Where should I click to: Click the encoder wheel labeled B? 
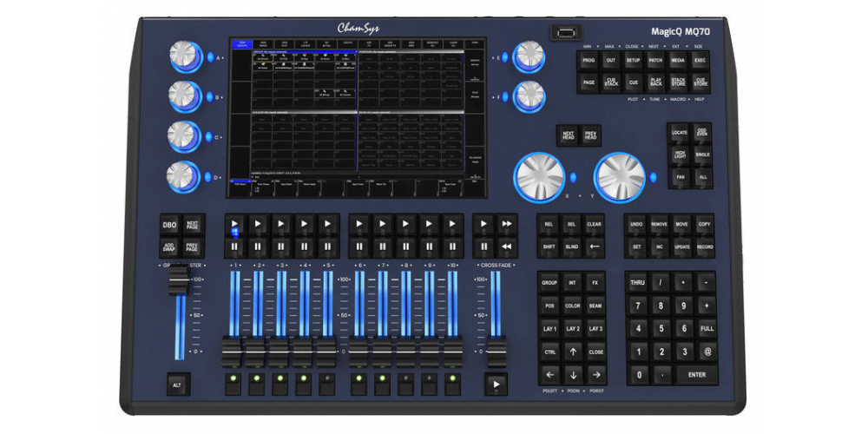(185, 96)
